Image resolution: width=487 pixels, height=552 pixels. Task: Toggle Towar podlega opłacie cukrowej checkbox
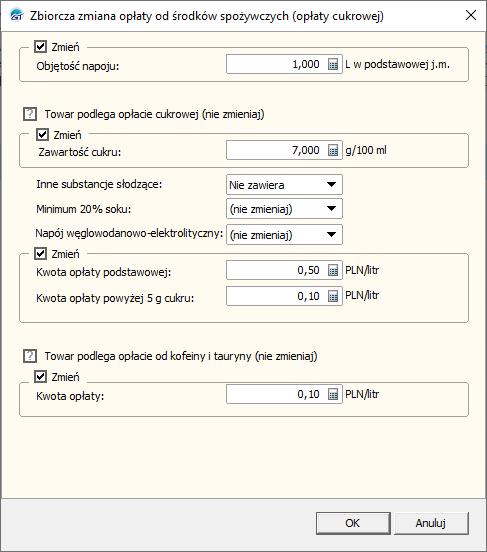point(30,114)
